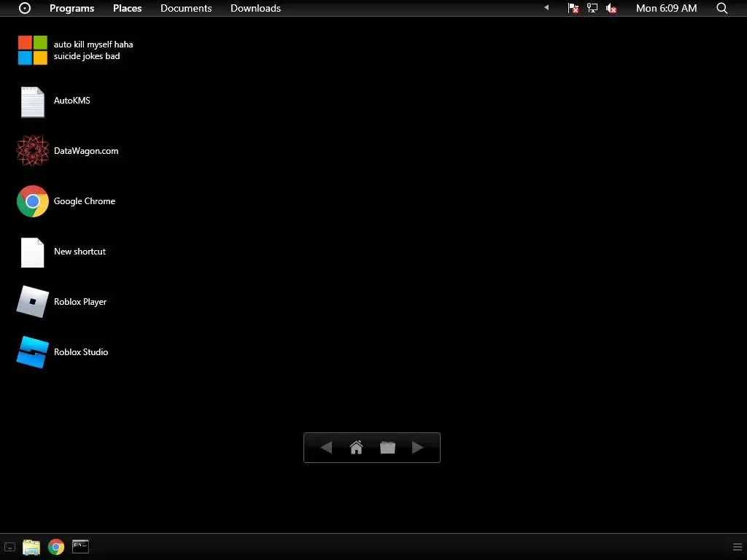Click the folder icon in navigation bar
This screenshot has width=747, height=560.
388,448
